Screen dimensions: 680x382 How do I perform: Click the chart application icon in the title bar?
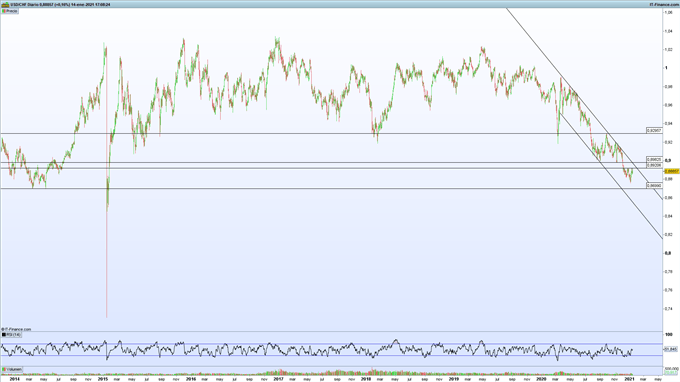pos(5,4)
